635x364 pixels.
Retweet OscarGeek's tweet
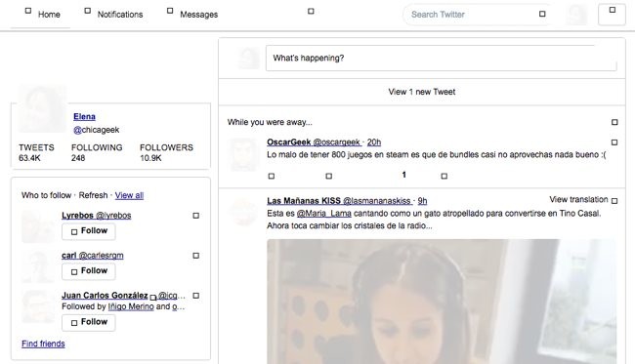329,176
